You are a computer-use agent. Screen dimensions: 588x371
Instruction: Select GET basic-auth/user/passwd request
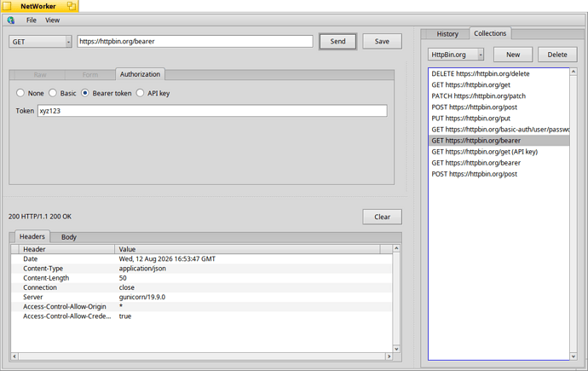click(x=499, y=130)
